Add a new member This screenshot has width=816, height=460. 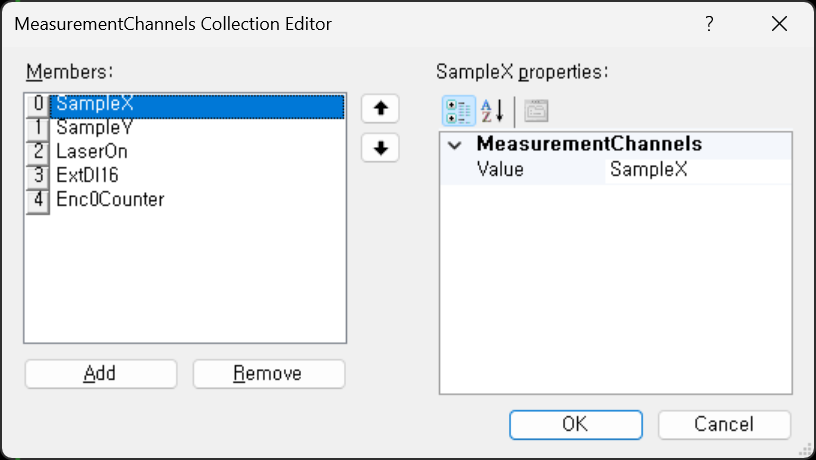(101, 374)
